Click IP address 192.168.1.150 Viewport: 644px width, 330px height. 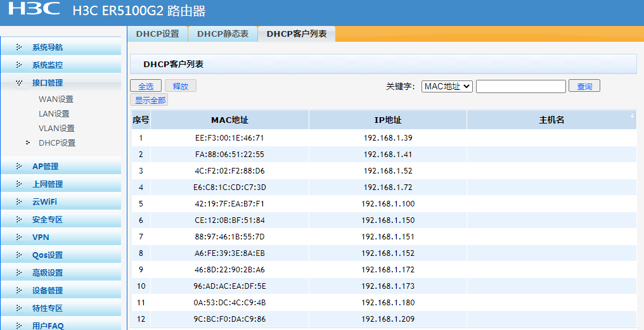(388, 220)
